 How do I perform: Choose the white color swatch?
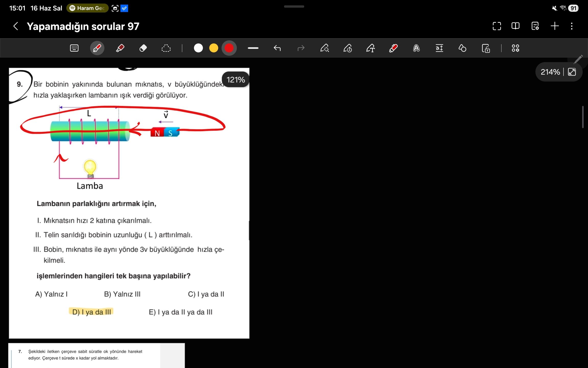click(x=198, y=48)
